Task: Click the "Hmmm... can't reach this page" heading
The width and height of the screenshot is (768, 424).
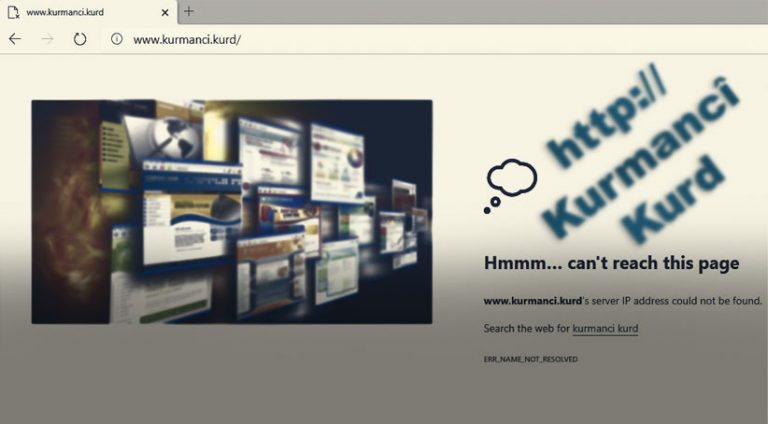Action: point(611,264)
